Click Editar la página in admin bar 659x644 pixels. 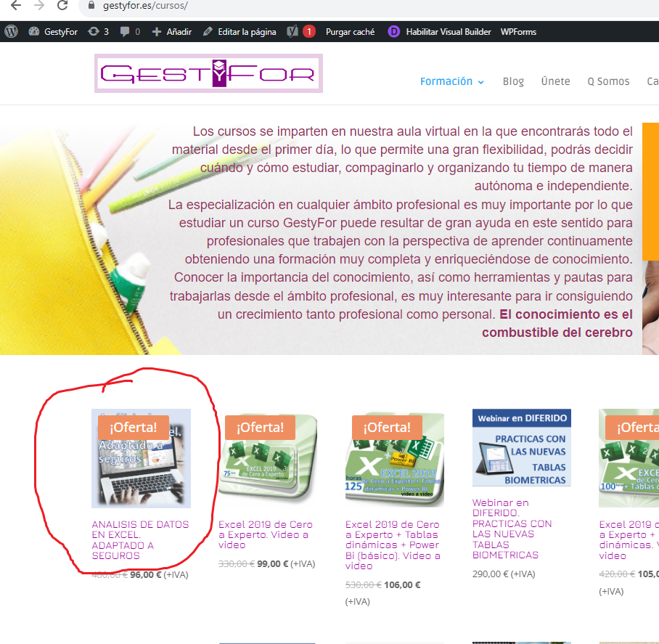pyautogui.click(x=240, y=31)
